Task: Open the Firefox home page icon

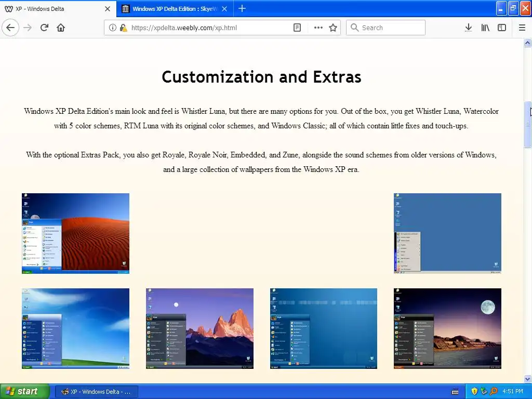Action: [61, 28]
